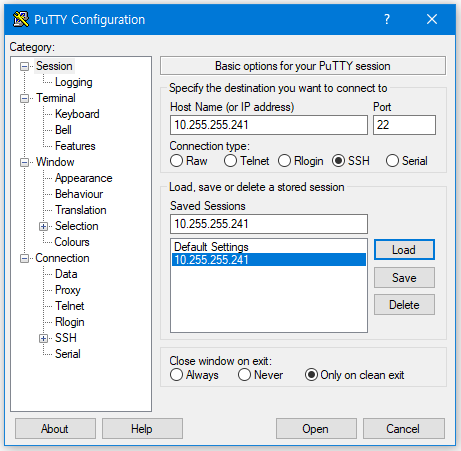
Task: Collapse the Window tree node
Action: point(24,162)
